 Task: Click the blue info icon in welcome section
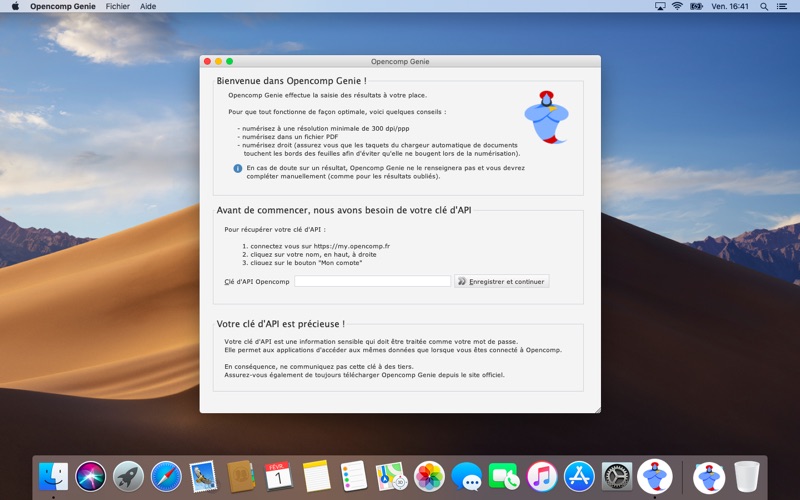click(238, 168)
